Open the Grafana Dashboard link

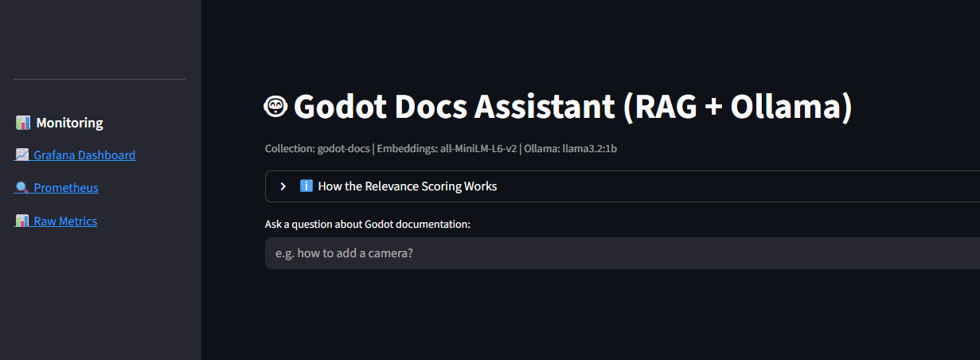point(75,155)
